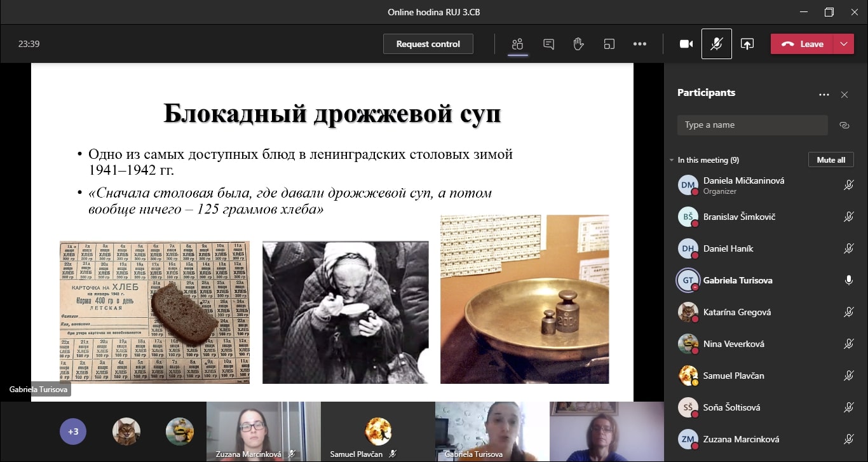This screenshot has height=462, width=868.
Task: Click the old woman eating soup photo
Action: (346, 312)
